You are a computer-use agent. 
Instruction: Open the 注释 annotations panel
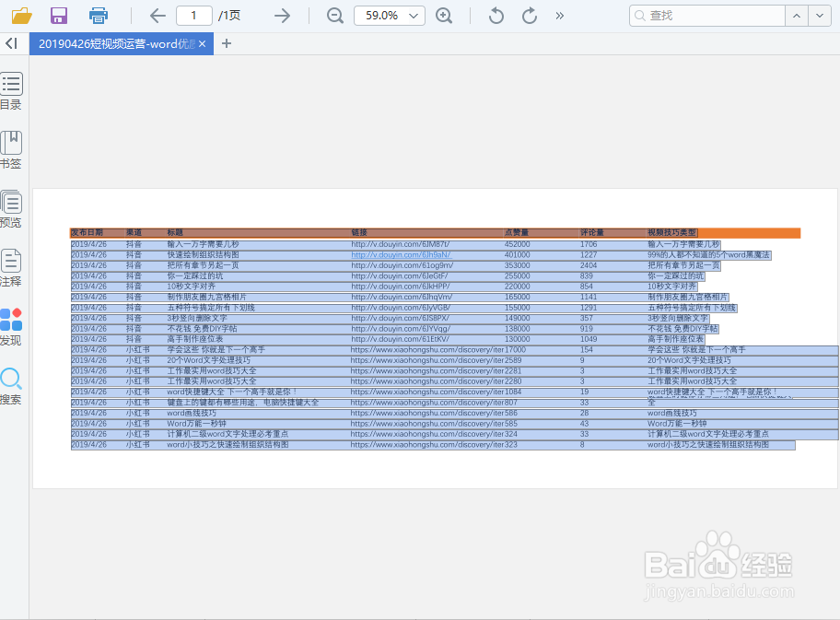[x=11, y=268]
